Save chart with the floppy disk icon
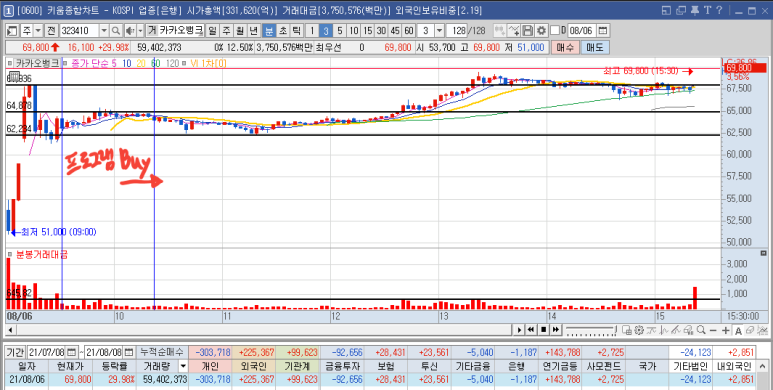The height and width of the screenshot is (390, 773). 527,31
